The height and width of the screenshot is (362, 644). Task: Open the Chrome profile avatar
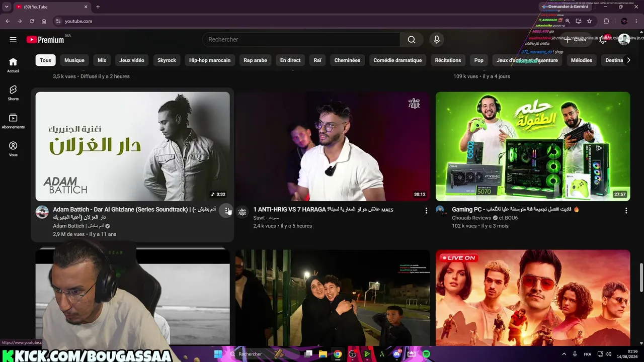coord(624,21)
